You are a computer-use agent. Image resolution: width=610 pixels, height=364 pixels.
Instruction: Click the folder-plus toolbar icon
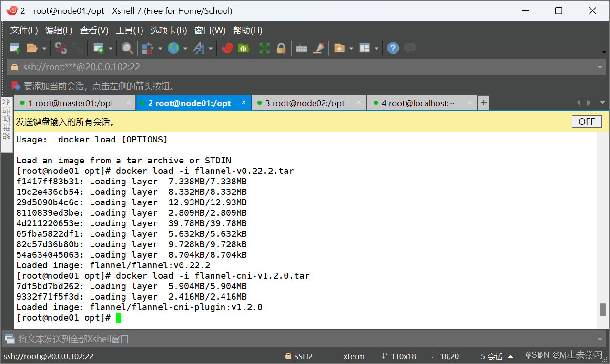(339, 48)
